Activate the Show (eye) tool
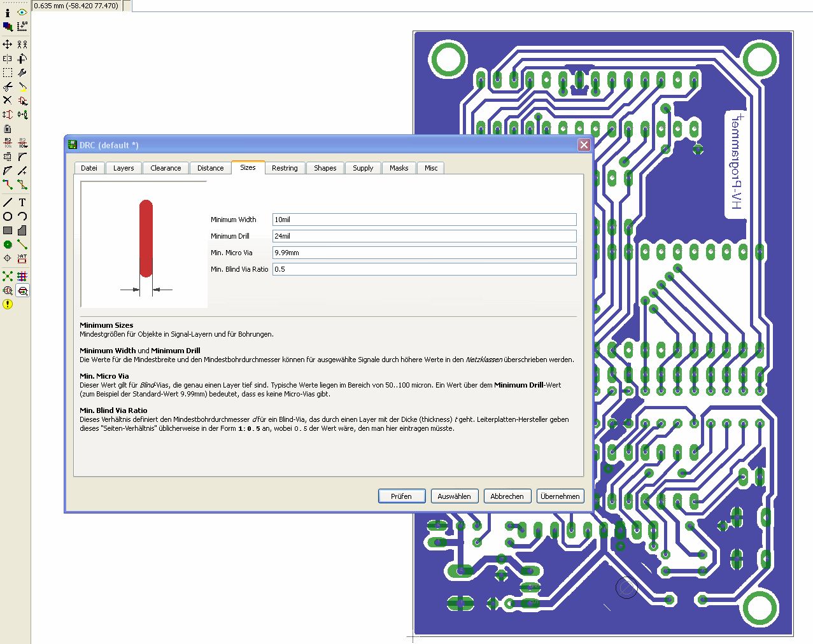This screenshot has height=644, width=813. tap(22, 12)
